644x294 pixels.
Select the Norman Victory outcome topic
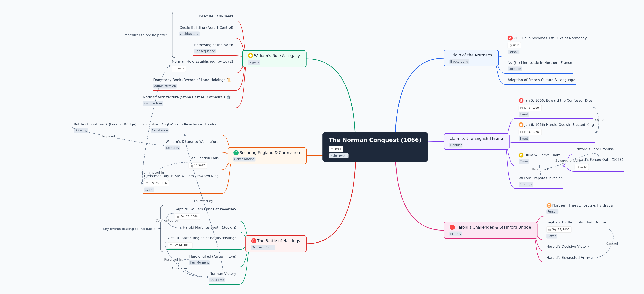223,274
